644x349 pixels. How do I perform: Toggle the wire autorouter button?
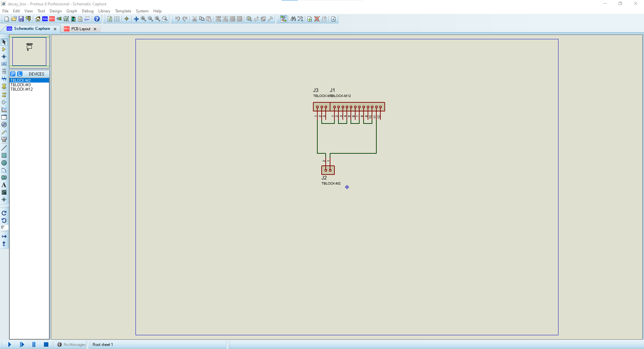pos(283,19)
